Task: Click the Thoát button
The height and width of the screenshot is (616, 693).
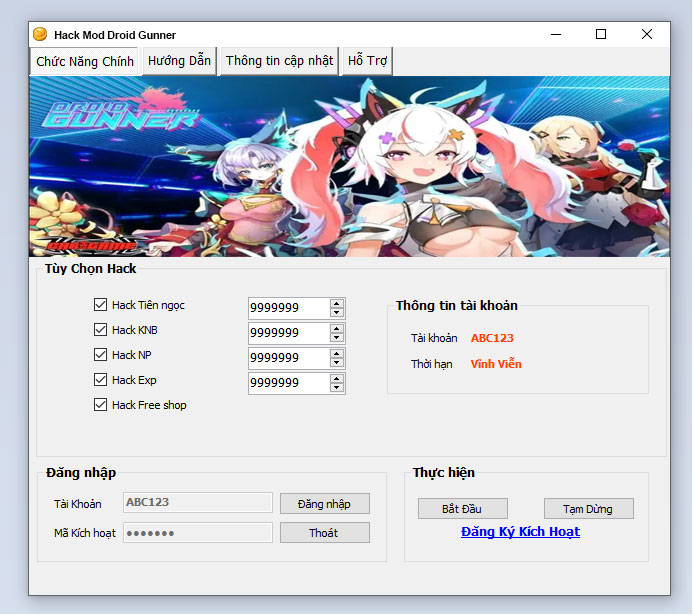Action: point(325,533)
